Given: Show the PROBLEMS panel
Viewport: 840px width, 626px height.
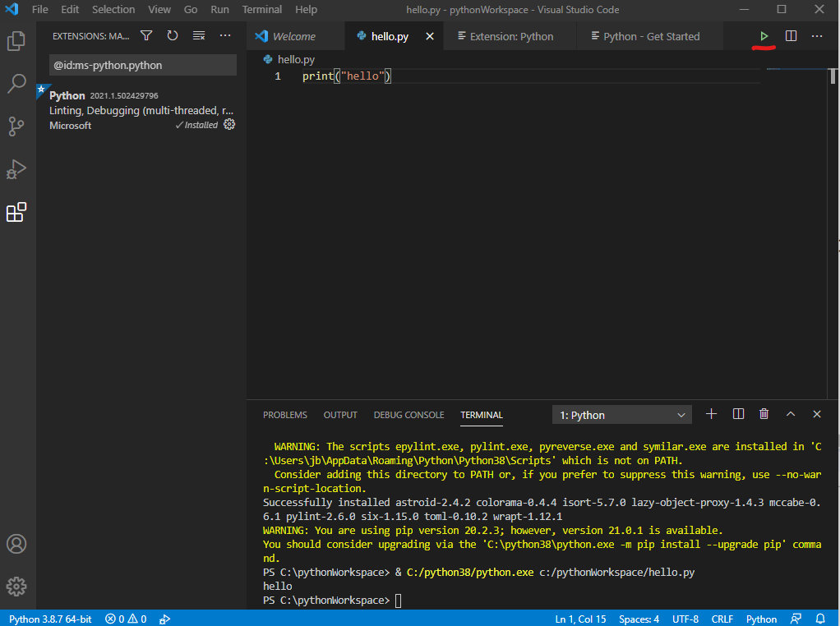Looking at the screenshot, I should [x=285, y=415].
